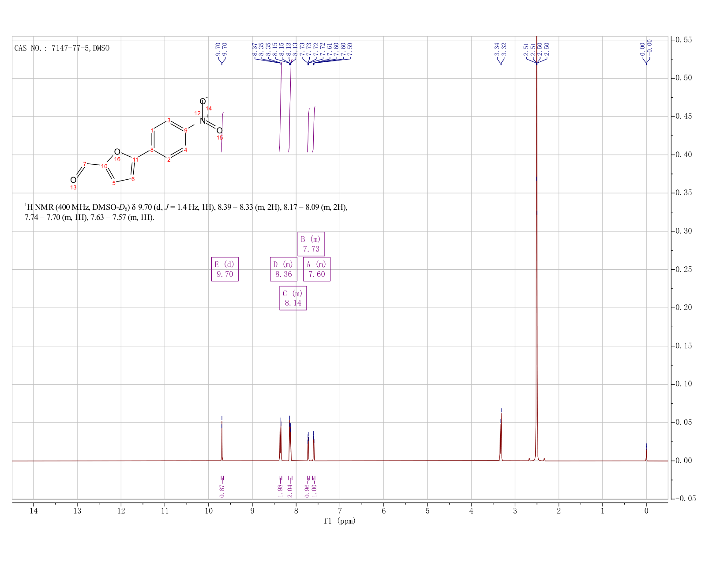Click the x-axis tick label 10
The width and height of the screenshot is (728, 563).
click(209, 511)
